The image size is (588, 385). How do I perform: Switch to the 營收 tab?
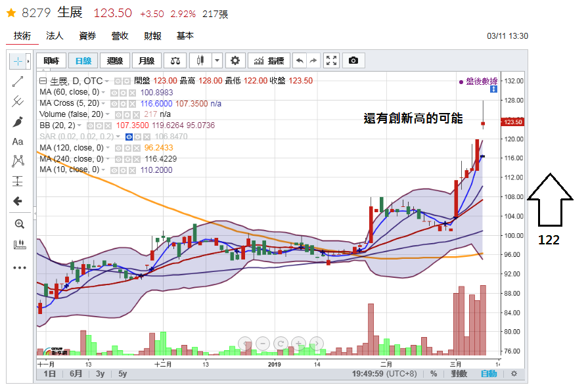pyautogui.click(x=120, y=36)
